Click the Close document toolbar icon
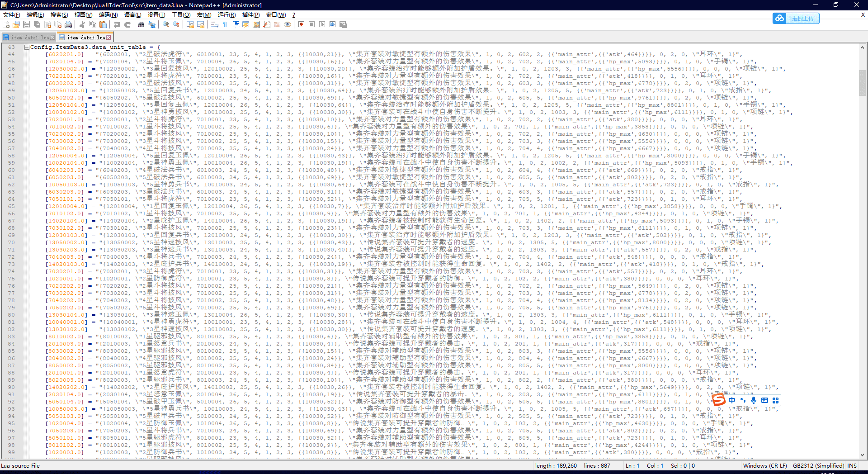This screenshot has width=868, height=474. [x=47, y=24]
